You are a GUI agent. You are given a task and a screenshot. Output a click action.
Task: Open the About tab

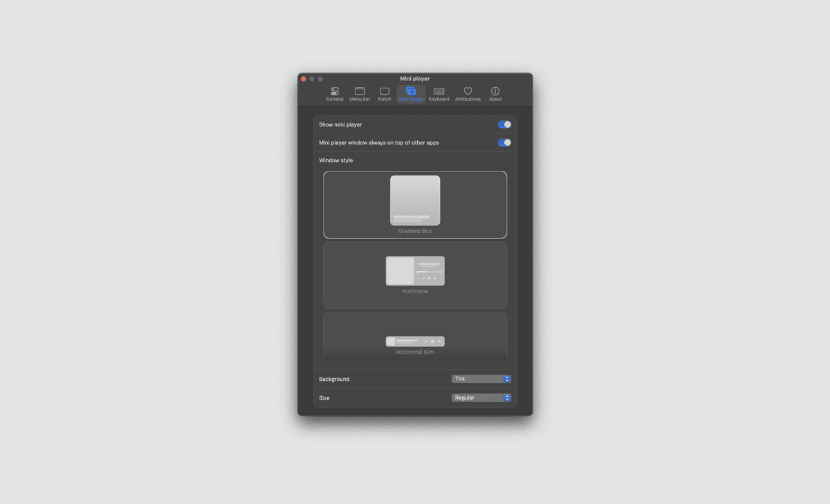click(x=495, y=95)
